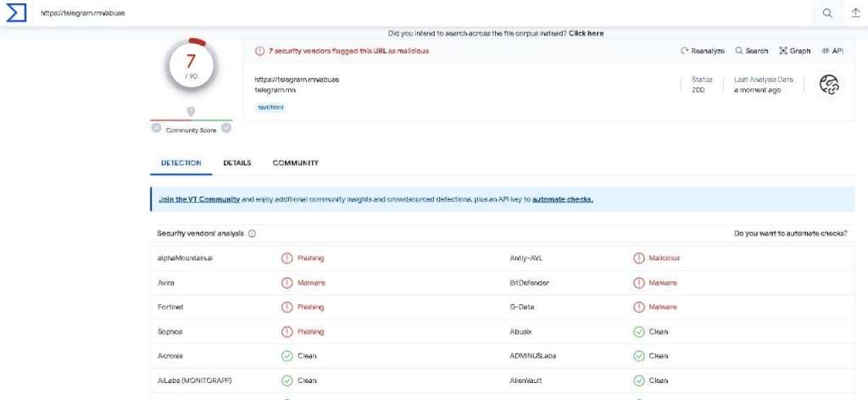The height and width of the screenshot is (400, 868).
Task: Select the DETECTION tab
Action: tap(181, 163)
